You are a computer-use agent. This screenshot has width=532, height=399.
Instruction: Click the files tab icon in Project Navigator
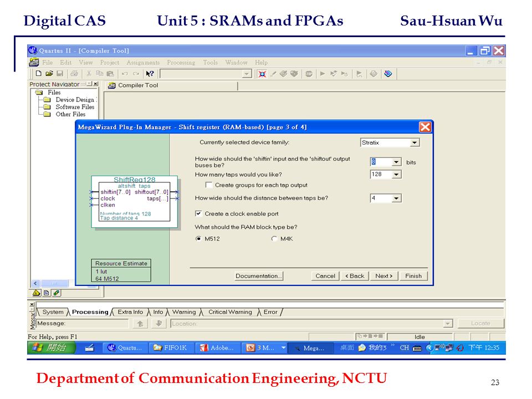click(x=47, y=293)
